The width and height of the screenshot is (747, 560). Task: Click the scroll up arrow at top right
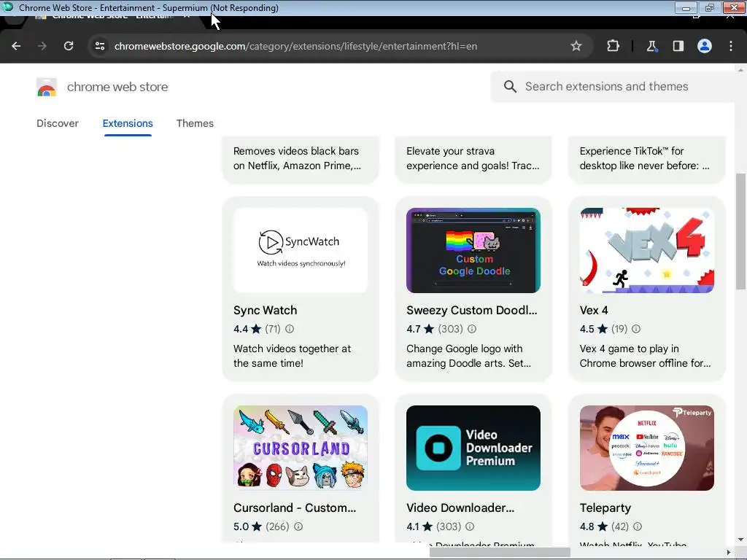[740, 70]
